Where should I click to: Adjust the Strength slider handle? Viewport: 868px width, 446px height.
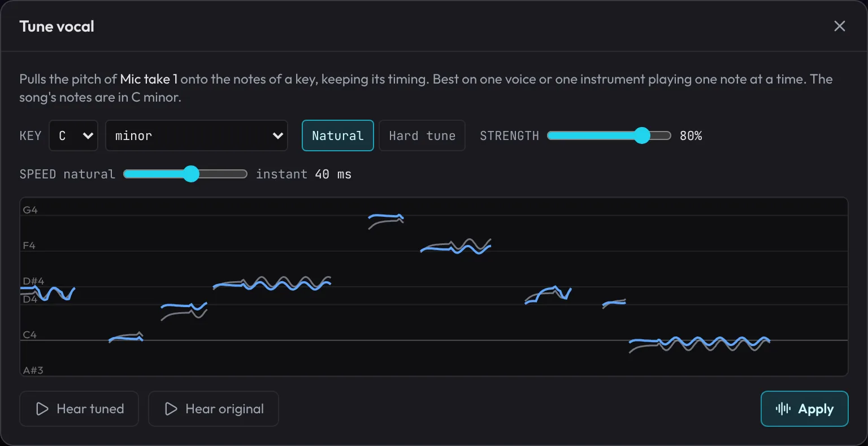click(x=642, y=135)
